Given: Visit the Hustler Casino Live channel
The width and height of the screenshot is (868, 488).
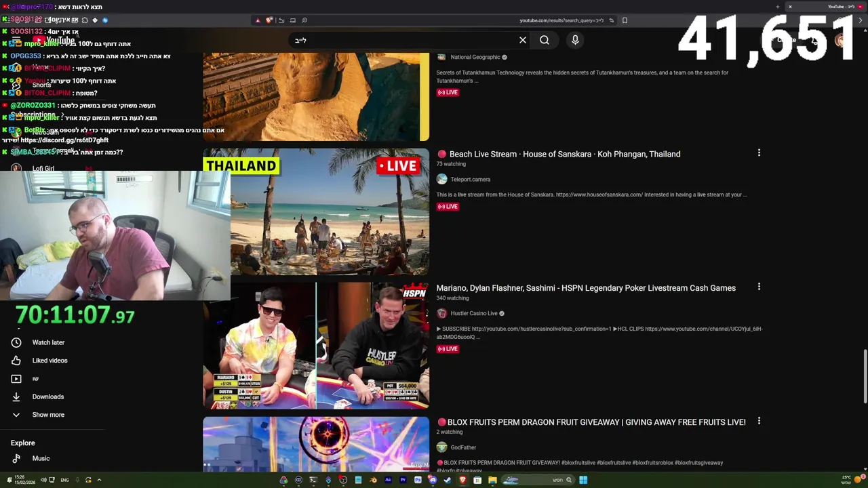Looking at the screenshot, I should [x=474, y=313].
